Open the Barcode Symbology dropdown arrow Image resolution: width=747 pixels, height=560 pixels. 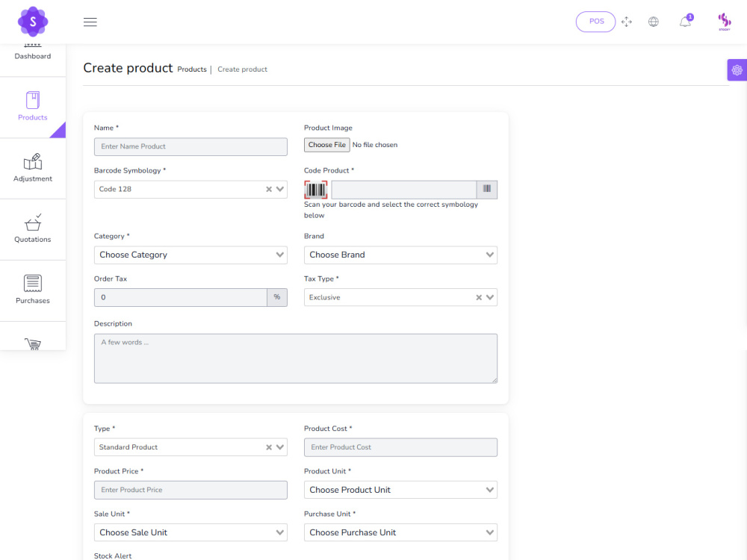[280, 190]
